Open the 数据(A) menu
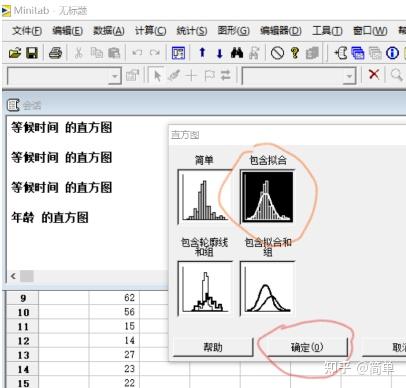This screenshot has height=388, width=406. coord(109,31)
